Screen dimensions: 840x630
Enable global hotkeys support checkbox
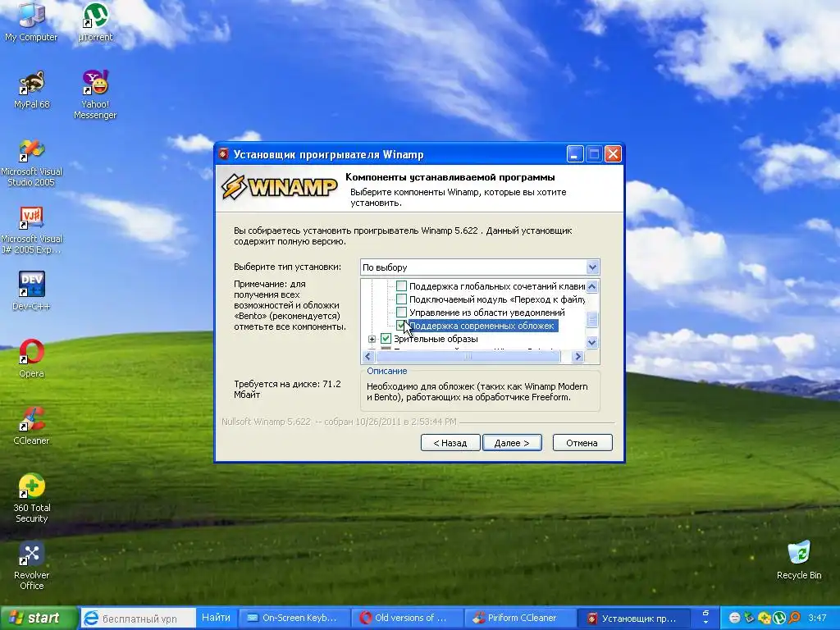coord(401,286)
